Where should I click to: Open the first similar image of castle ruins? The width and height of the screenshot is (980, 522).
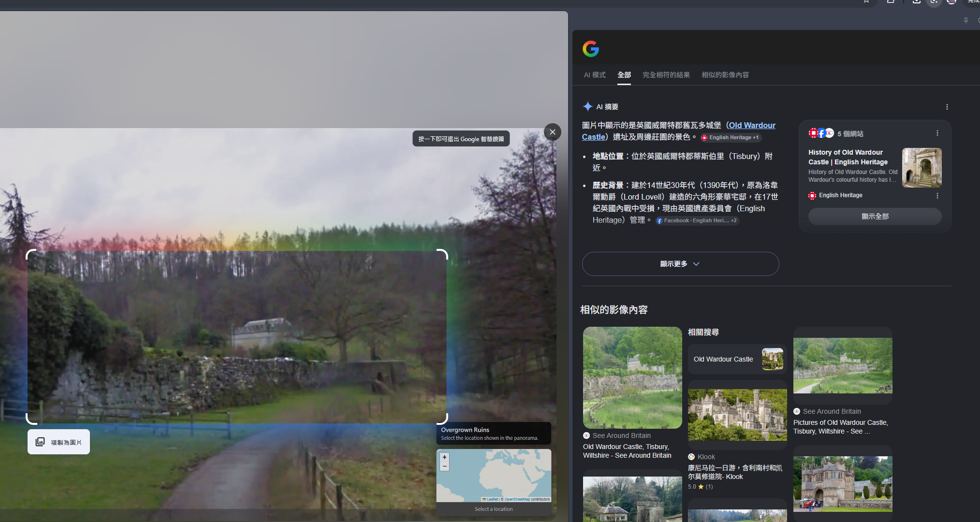click(632, 377)
